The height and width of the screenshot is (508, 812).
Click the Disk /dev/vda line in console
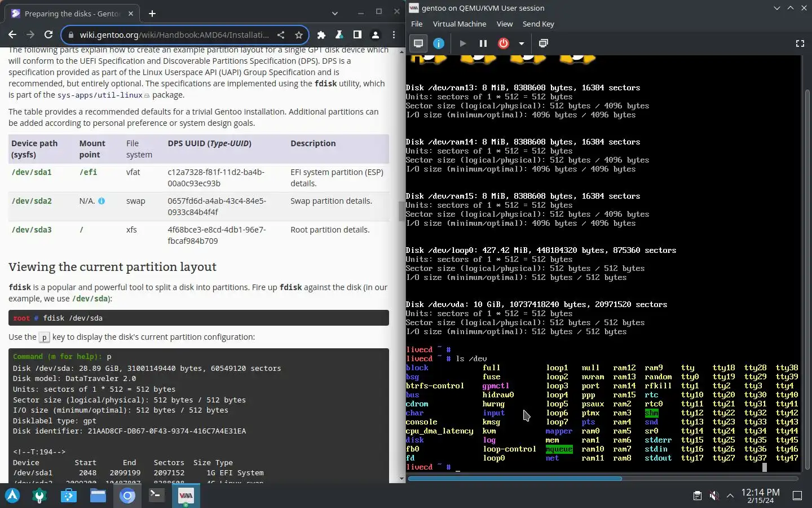536,304
